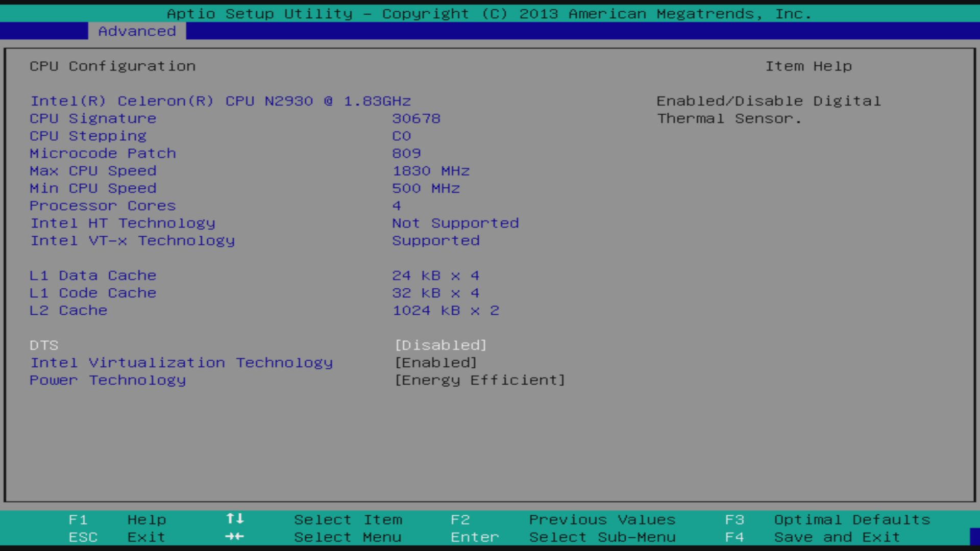Click the Digital Thermal Sensor help text

(x=769, y=110)
